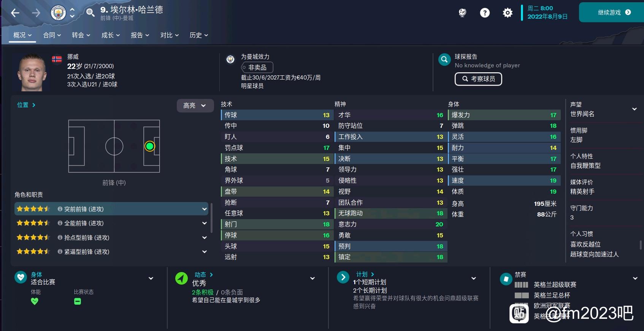Expand the 身体 适合比赛 panel chevron
This screenshot has height=331, width=644.
[x=151, y=278]
